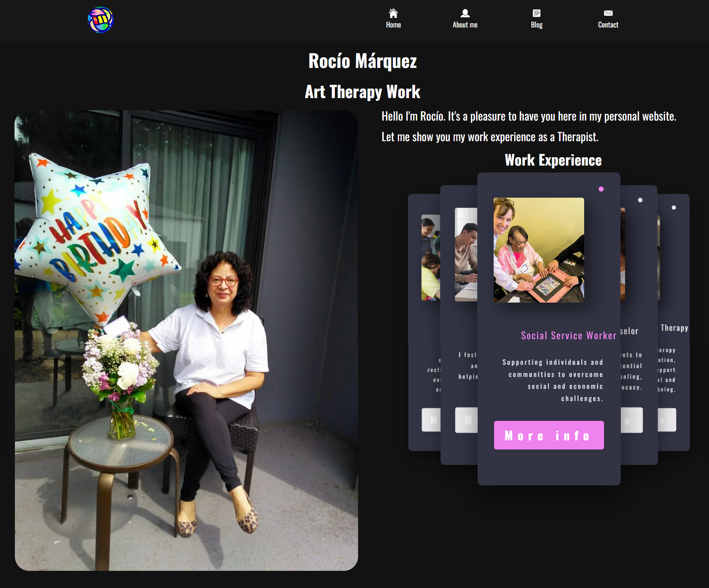
Task: Click the Social Service Worker card photo
Action: click(538, 250)
